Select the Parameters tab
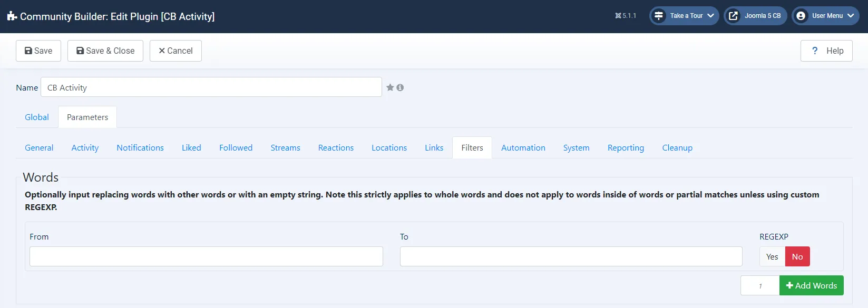Viewport: 868px width, 308px height. (x=87, y=117)
